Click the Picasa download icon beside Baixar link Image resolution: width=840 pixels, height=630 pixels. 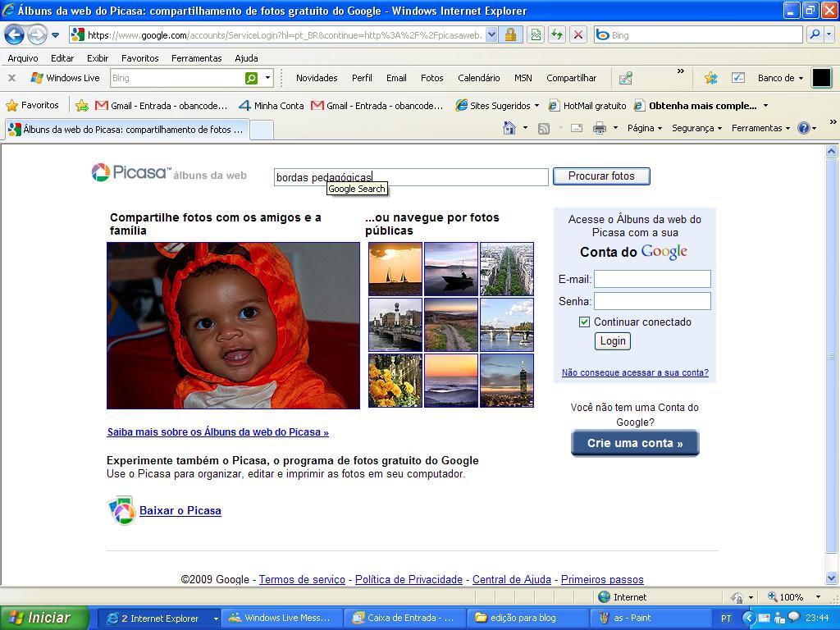click(122, 510)
